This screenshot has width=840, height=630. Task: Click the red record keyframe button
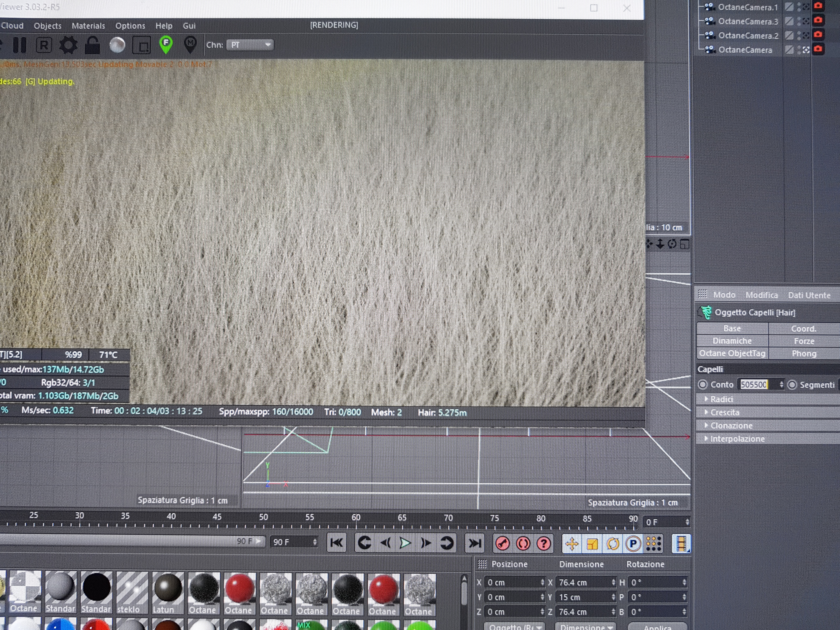coord(503,543)
